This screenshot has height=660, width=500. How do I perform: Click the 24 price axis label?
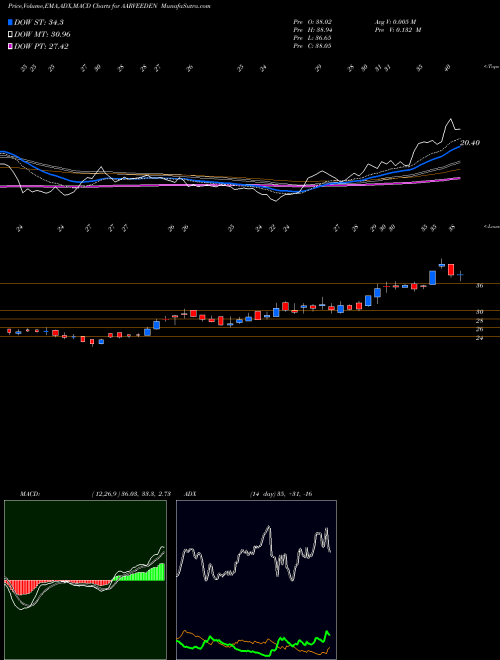coord(479,338)
